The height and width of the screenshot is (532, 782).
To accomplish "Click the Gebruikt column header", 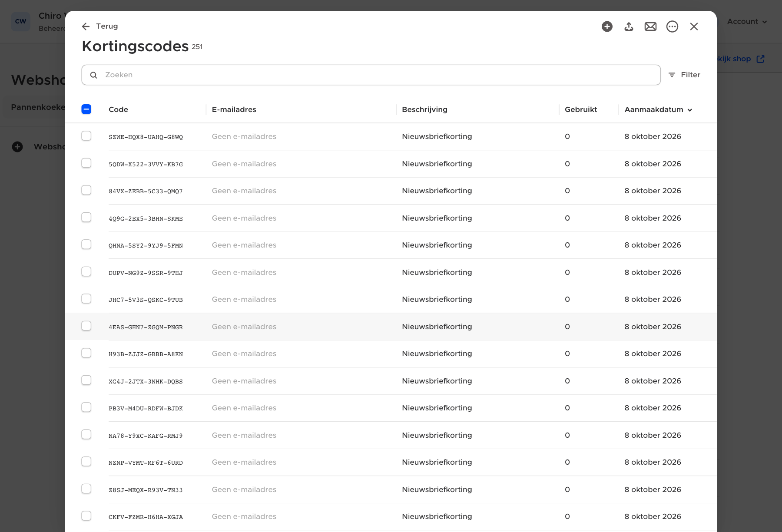I will pyautogui.click(x=581, y=109).
